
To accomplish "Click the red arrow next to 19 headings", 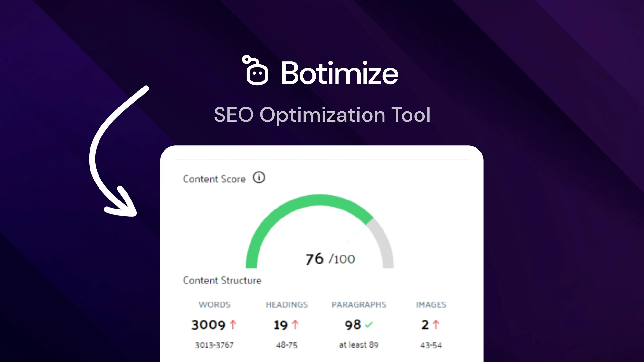I will click(295, 325).
